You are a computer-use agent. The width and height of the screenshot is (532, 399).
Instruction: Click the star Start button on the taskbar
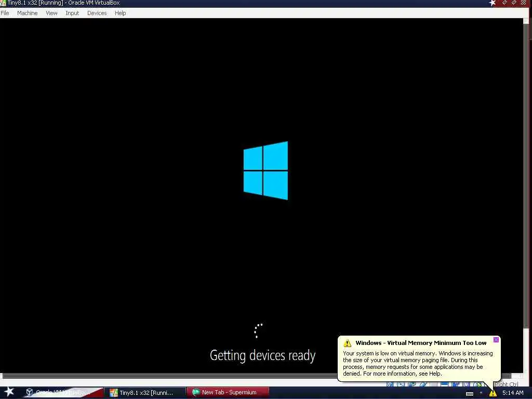pos(9,392)
